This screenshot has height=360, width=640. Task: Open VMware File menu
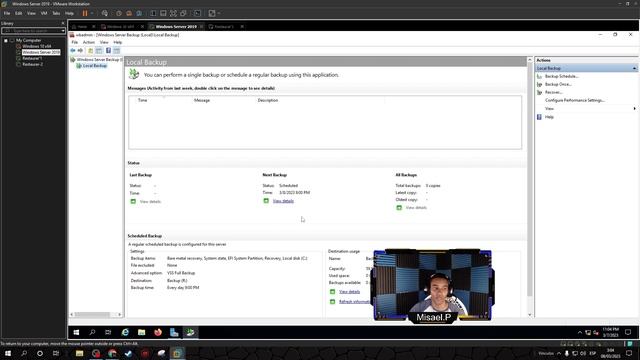(x=7, y=13)
